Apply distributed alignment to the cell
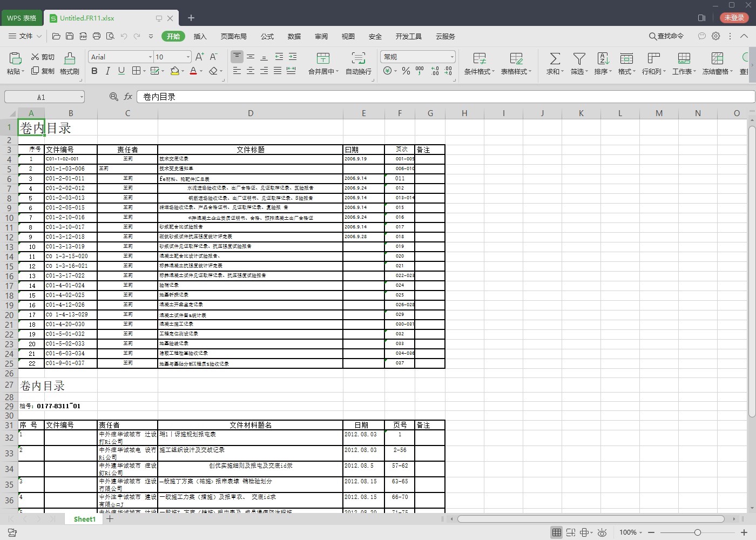 (291, 71)
